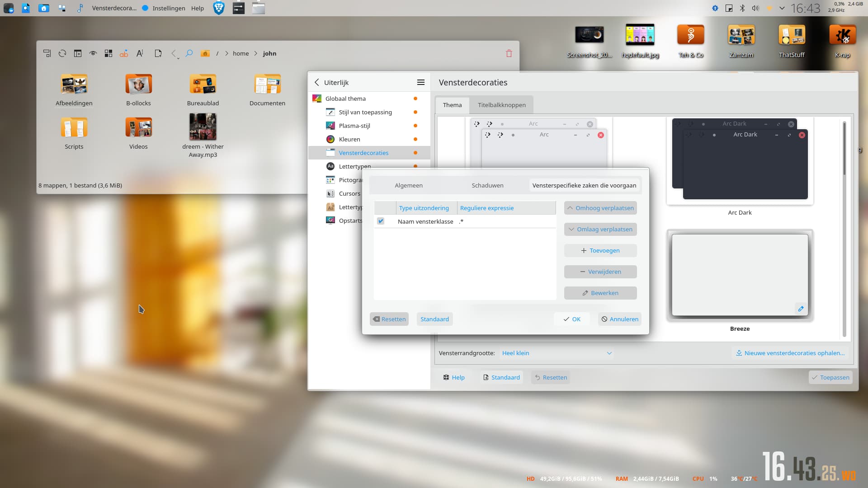Open the Vensterrandgrootte dropdown
Viewport: 868px width, 488px height.
click(557, 353)
